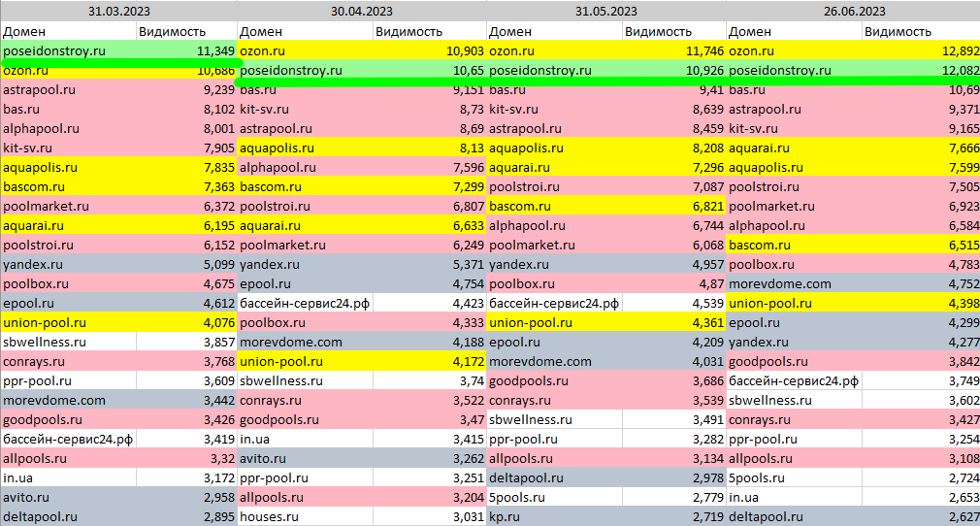980x526 pixels.
Task: Select the visibility value 11,349
Action: 186,50
